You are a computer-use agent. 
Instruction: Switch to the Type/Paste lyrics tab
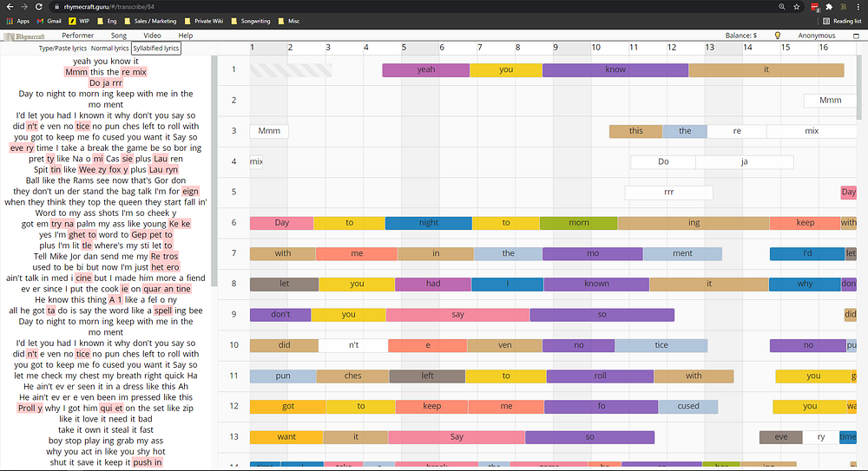pos(62,49)
